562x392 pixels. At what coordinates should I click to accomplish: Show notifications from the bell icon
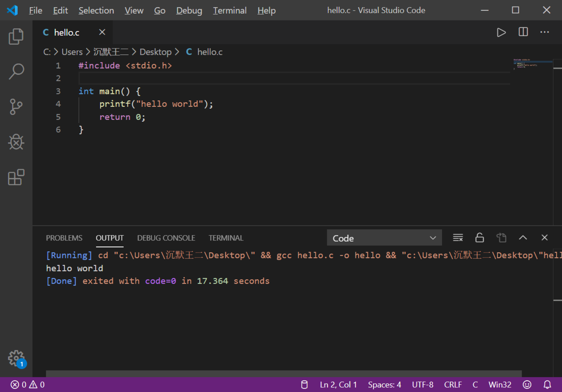pos(547,385)
